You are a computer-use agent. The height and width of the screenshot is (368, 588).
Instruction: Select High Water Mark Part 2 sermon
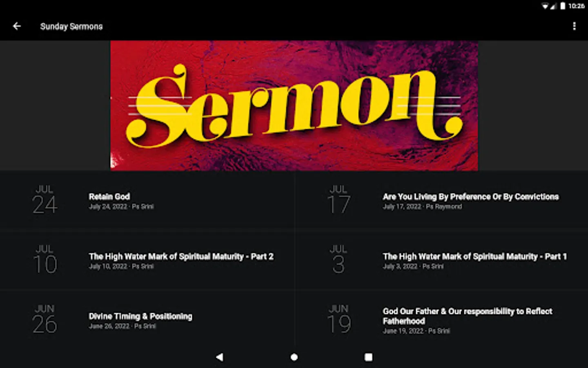pos(147,261)
